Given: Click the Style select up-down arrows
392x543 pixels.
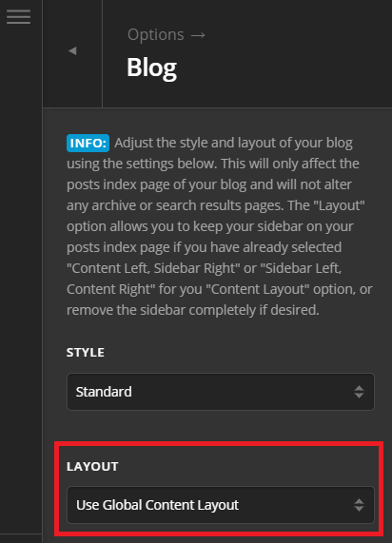Looking at the screenshot, I should [x=359, y=392].
